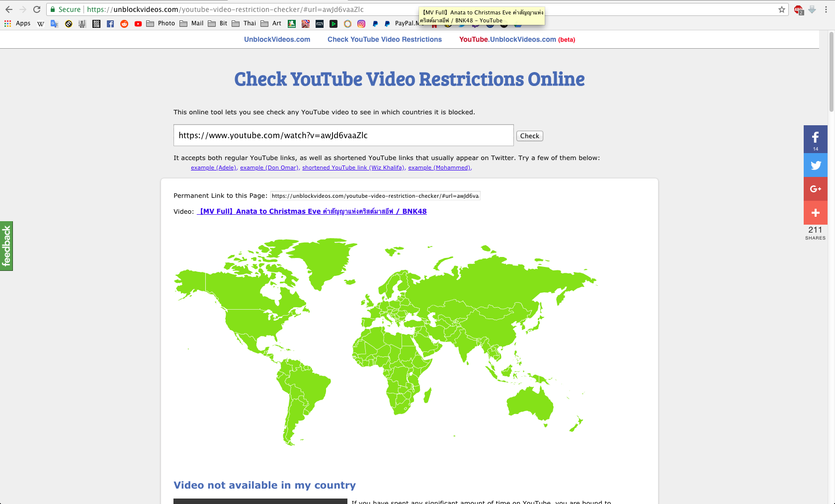
Task: Go back to the previous page
Action: [x=9, y=9]
